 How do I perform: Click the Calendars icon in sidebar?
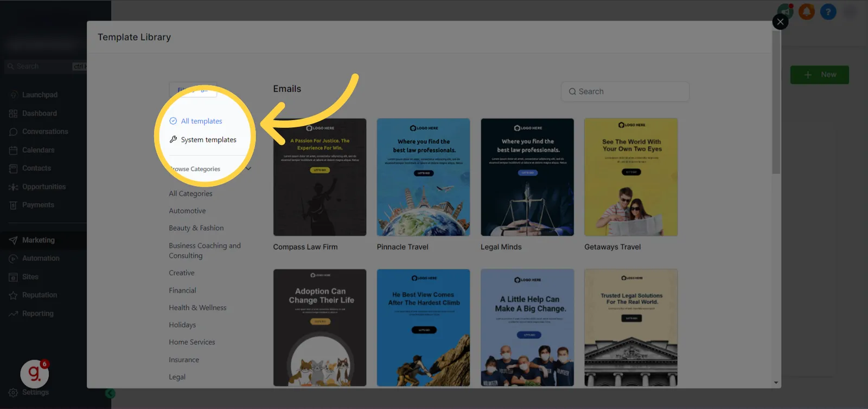(x=14, y=150)
